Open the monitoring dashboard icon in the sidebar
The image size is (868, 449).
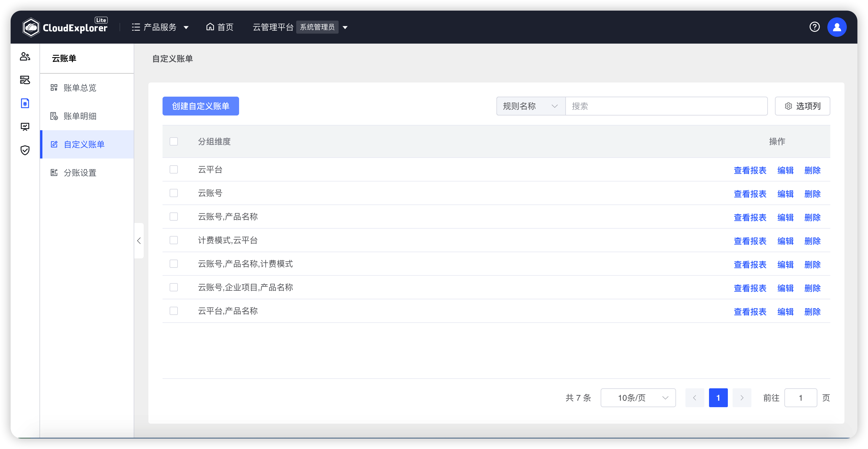pos(25,127)
